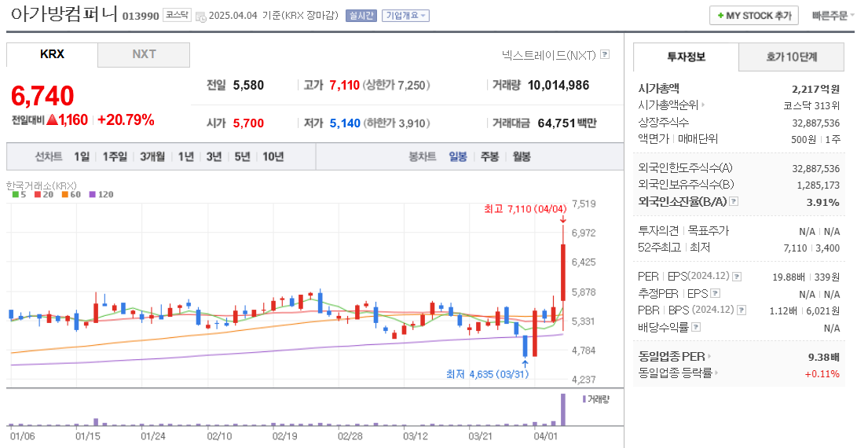Screen dimensions: 868x448
Task: Select the 월봉 candlestick chart
Action: coord(522,156)
